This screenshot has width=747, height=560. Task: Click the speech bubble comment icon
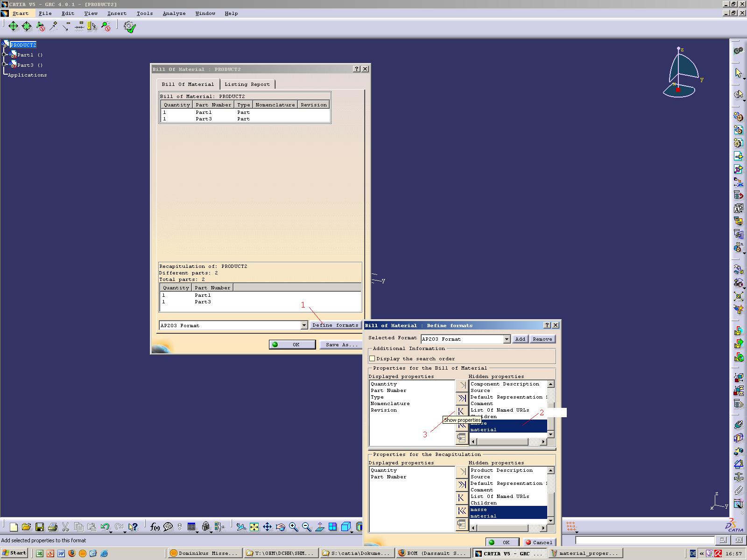tap(168, 527)
